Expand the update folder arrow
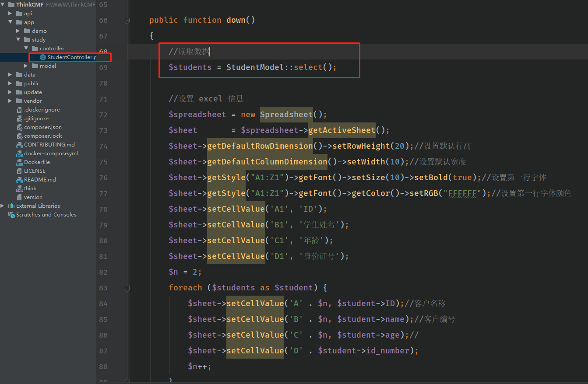The height and width of the screenshot is (384, 588). tap(10, 92)
